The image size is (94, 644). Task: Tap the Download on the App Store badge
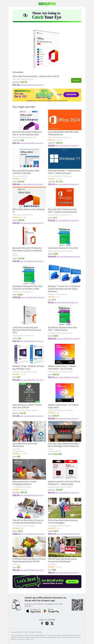click(x=33, y=611)
